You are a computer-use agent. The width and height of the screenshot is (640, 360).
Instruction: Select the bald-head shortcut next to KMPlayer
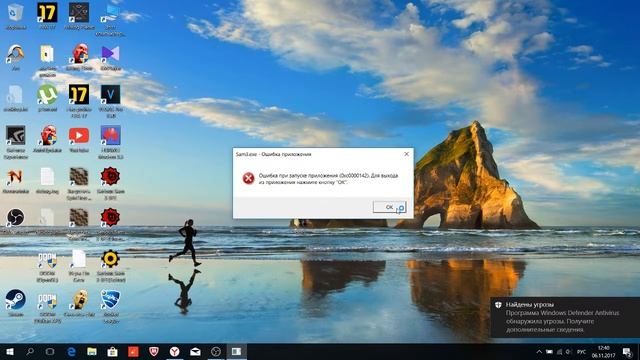coord(79,57)
